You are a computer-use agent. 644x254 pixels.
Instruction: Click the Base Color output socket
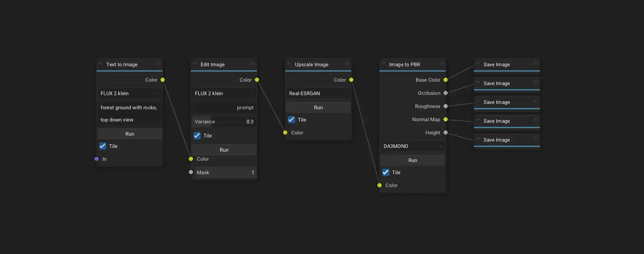446,80
